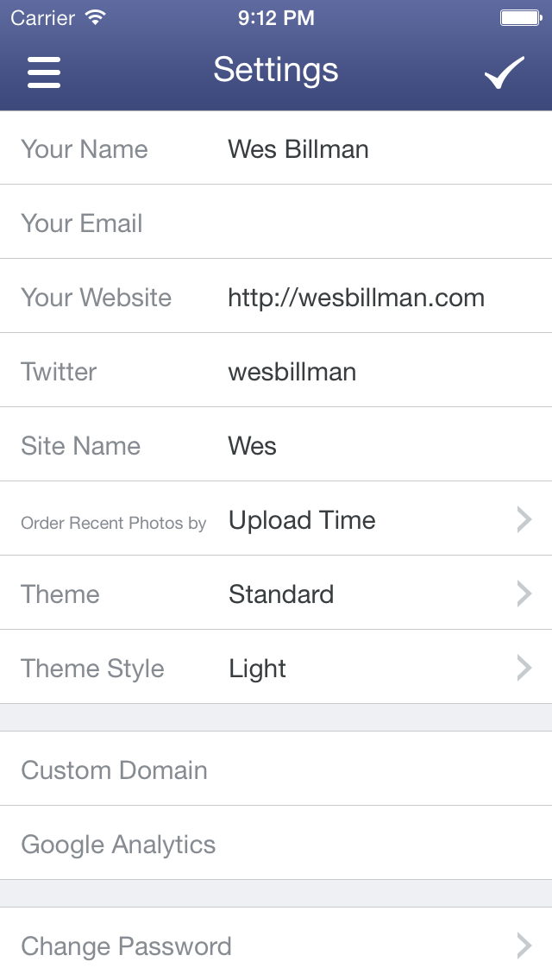The image size is (552, 980).
Task: Expand the Theme Style chevron
Action: 524,668
